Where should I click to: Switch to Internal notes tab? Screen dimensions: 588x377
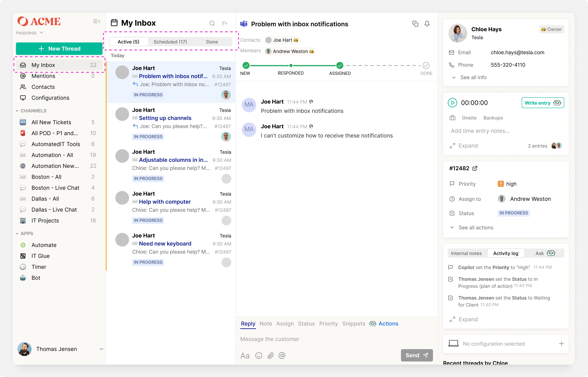466,253
